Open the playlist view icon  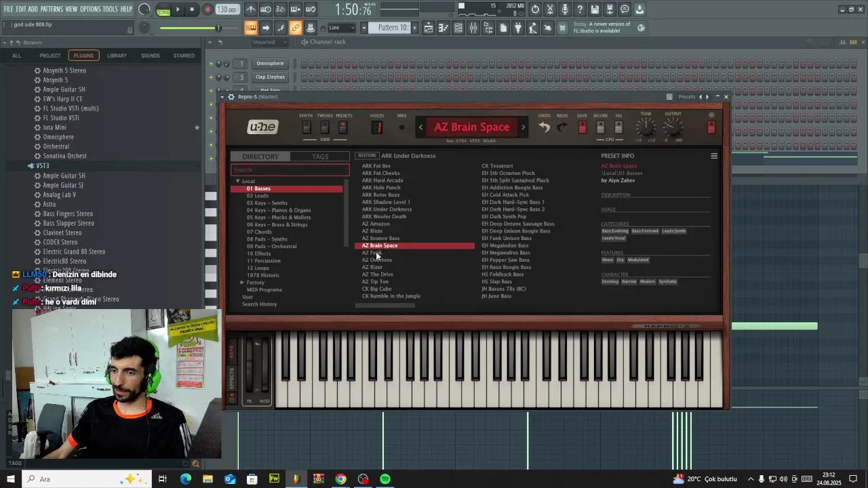tap(428, 28)
